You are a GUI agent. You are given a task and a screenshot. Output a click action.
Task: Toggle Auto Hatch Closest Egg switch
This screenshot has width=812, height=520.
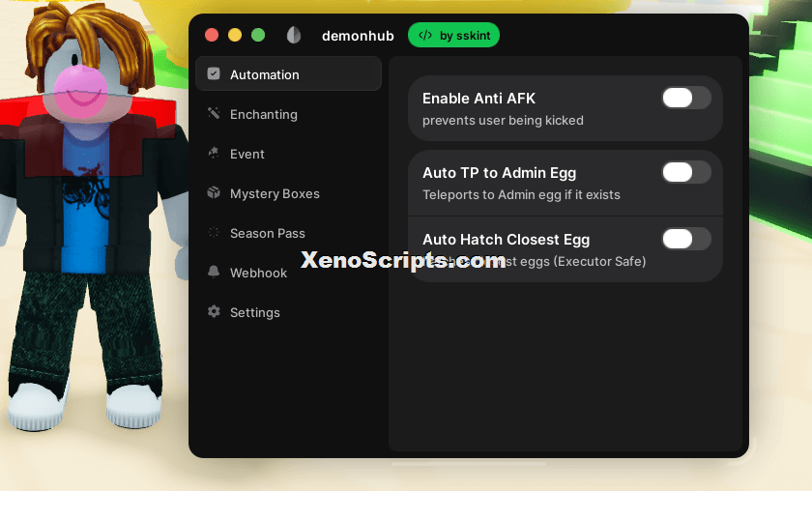[x=686, y=240]
